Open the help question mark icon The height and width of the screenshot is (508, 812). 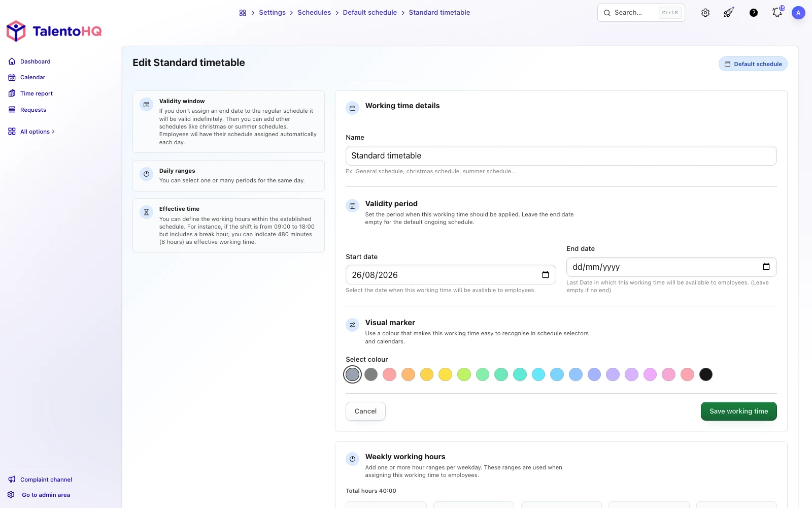tap(754, 13)
